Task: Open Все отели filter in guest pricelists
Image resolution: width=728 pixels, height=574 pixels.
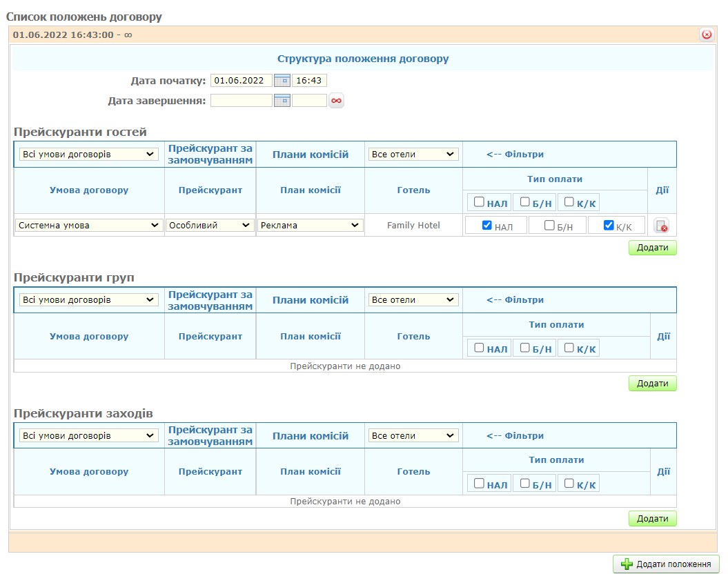Action: pos(413,155)
